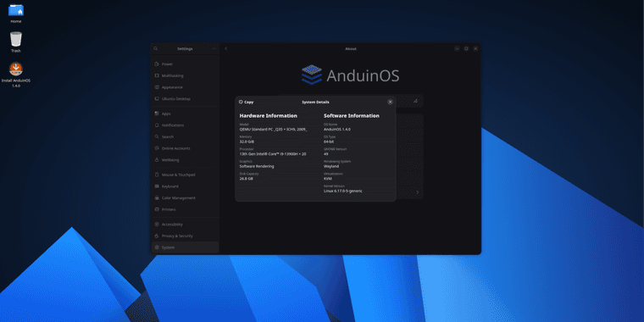Select the System sidebar entry
Image resolution: width=644 pixels, height=322 pixels.
tap(185, 247)
